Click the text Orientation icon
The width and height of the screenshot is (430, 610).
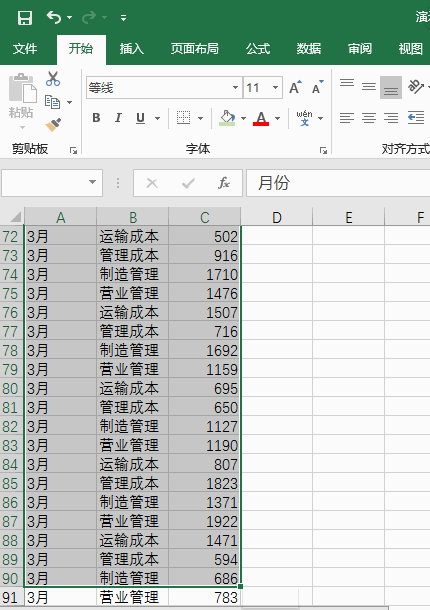click(x=415, y=87)
